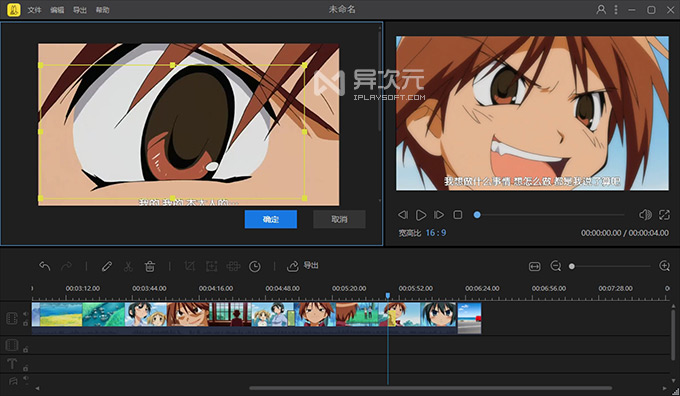Open the clock duration tool
The image size is (680, 396).
255,266
